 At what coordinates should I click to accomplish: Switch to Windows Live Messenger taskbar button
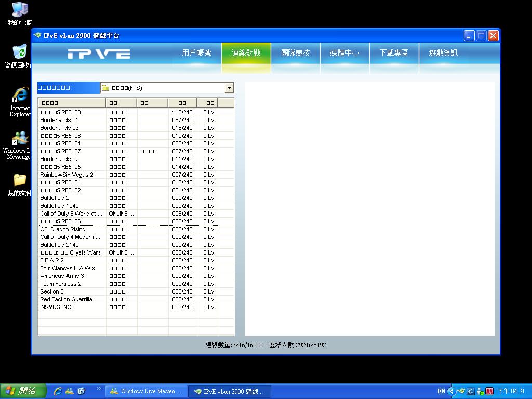(x=145, y=391)
